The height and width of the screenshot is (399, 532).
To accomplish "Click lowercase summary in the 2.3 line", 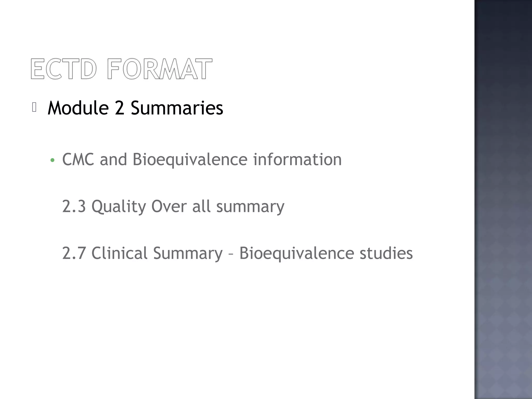I will (250, 206).
